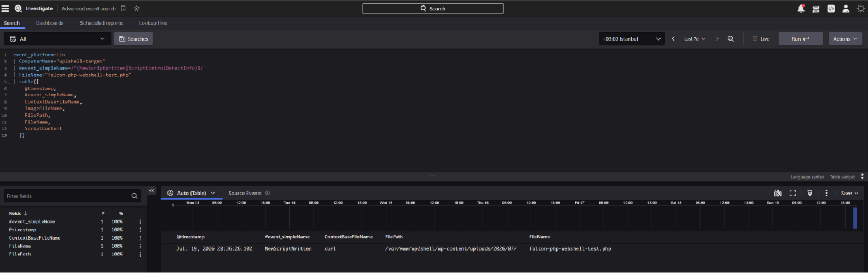Open options for @timestamp field
Image resolution: width=868 pixels, height=273 pixels.
click(x=140, y=230)
